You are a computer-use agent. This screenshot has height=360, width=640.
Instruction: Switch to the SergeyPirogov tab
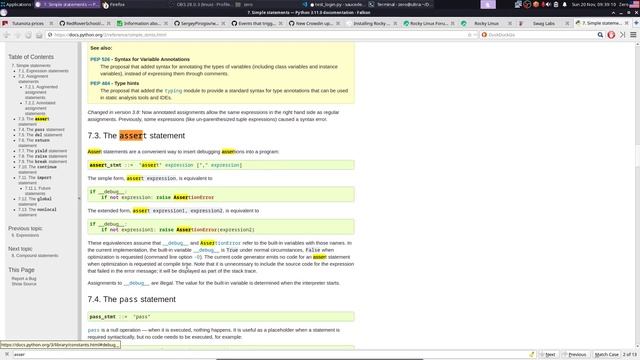pos(199,24)
